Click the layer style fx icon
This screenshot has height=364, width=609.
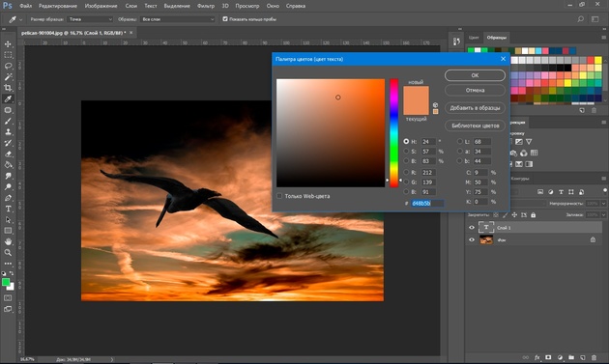537,357
